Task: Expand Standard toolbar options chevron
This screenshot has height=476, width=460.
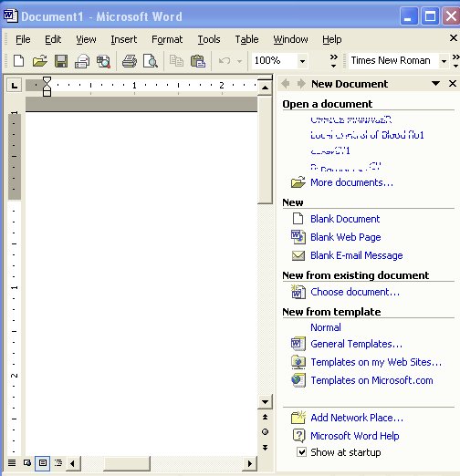Action: [x=334, y=61]
